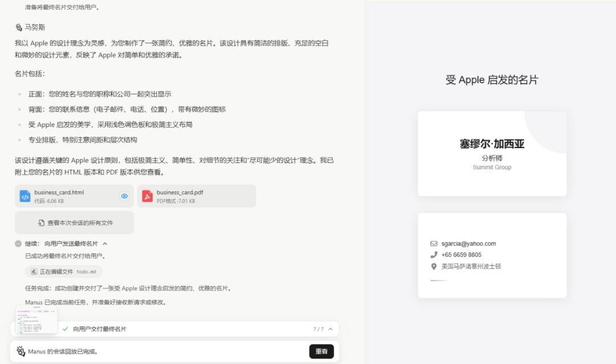Click 查看本次会话的所有文件 button
The image size is (616, 364).
[74, 223]
